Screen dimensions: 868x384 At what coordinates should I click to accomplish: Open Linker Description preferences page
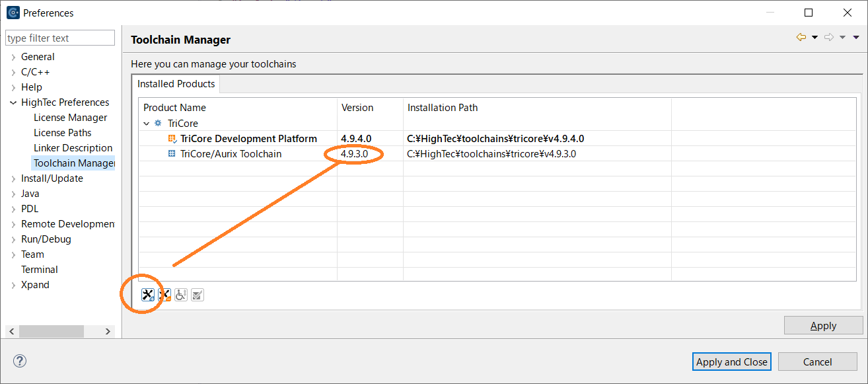73,148
